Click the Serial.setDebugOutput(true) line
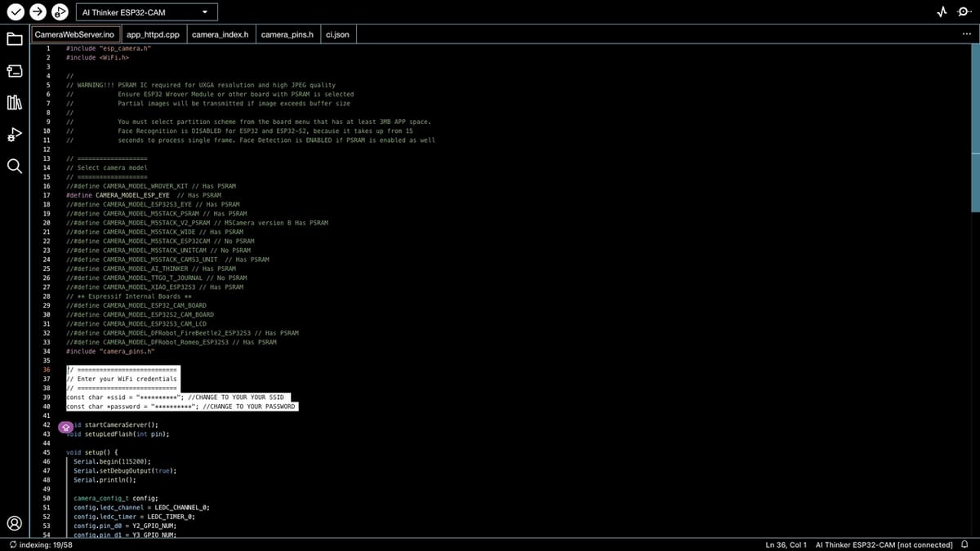This screenshot has width=980, height=551. (x=125, y=470)
